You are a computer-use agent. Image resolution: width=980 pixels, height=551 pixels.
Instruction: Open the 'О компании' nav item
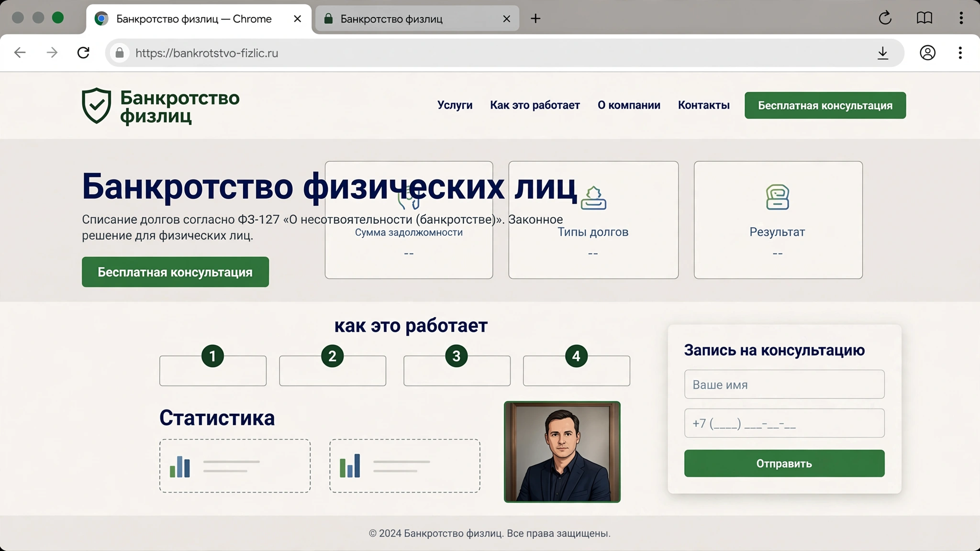pos(629,105)
